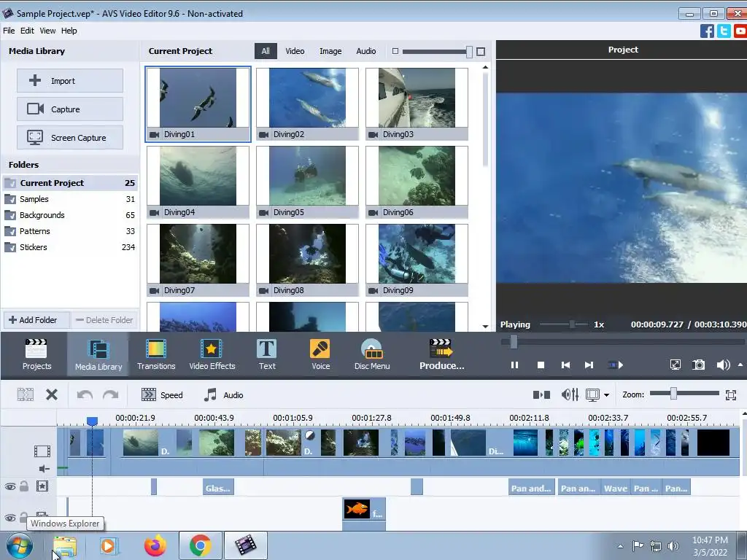Open the audio mixer icon
This screenshot has height=560, width=747.
(x=570, y=394)
